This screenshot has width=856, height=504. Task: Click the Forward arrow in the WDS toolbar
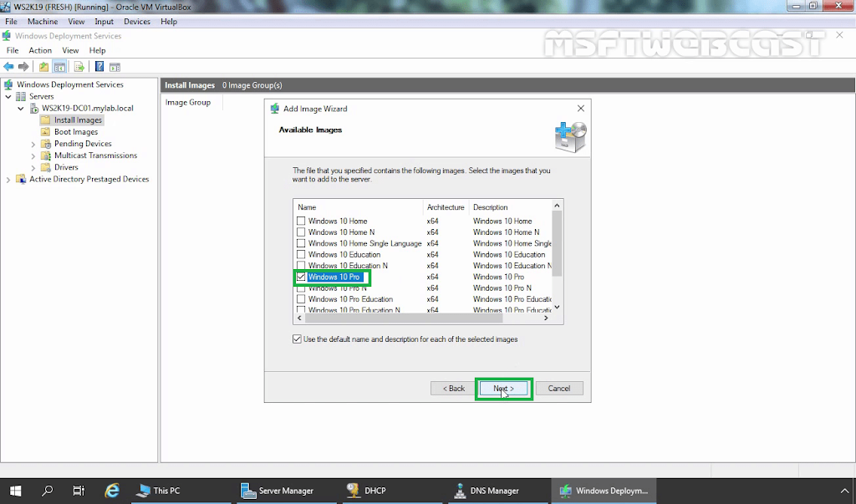(x=23, y=67)
